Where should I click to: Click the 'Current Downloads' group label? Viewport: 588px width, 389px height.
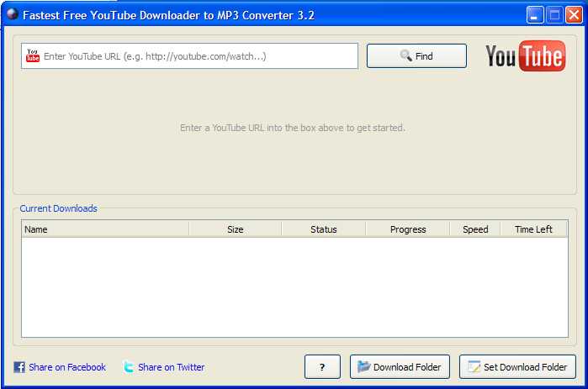(59, 208)
